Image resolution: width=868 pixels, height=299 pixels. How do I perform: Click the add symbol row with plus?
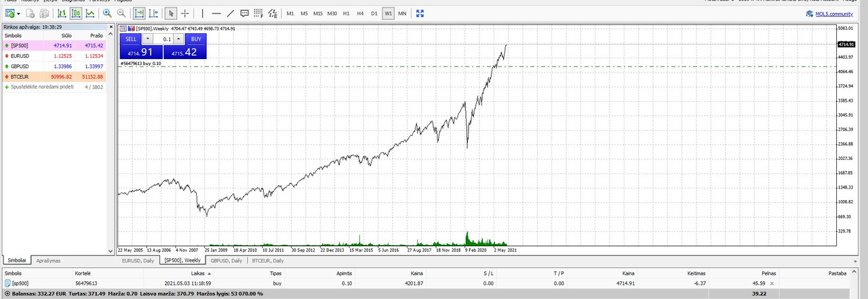[54, 87]
